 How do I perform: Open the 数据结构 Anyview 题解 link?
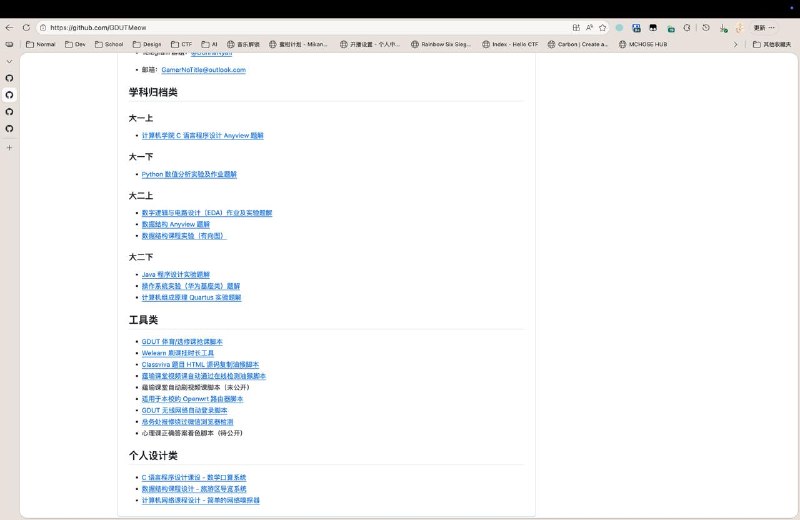point(176,225)
